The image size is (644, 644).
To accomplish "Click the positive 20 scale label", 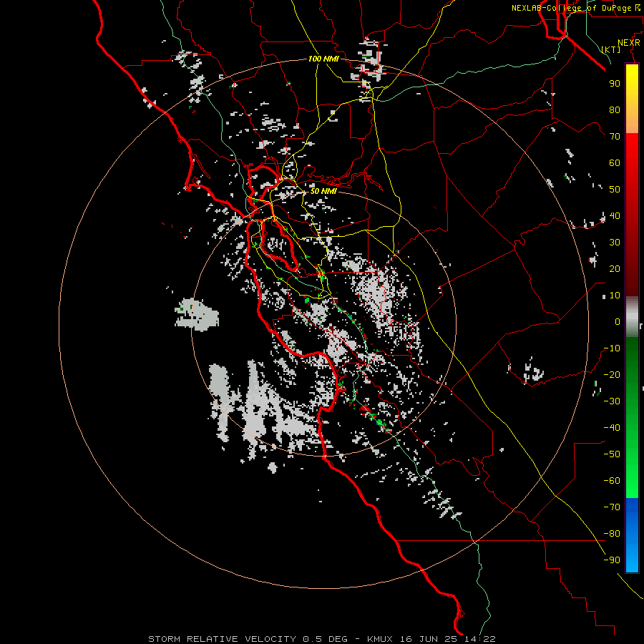I will point(615,268).
